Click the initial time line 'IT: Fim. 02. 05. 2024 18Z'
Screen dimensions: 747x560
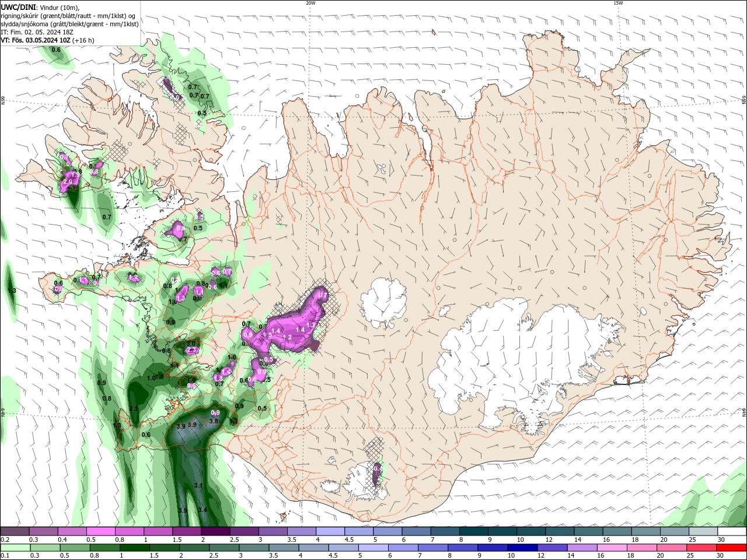click(36, 32)
